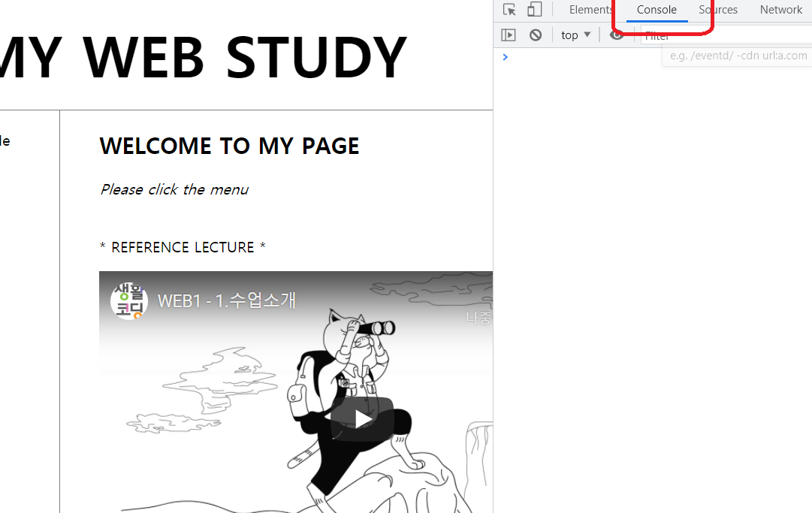
Task: Click the REFERENCE LECTURE label
Action: click(x=183, y=247)
